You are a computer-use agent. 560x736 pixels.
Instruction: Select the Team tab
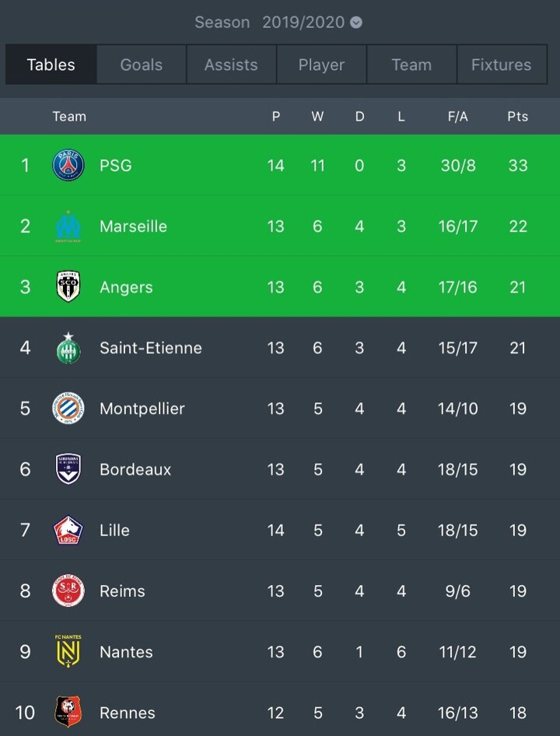point(411,65)
